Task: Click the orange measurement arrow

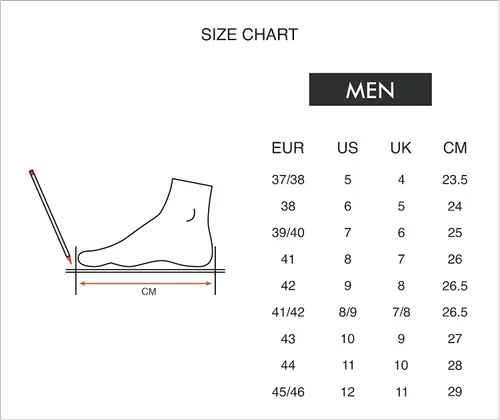Action: tap(146, 284)
